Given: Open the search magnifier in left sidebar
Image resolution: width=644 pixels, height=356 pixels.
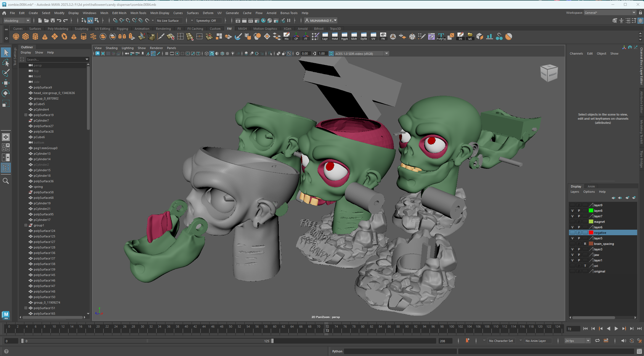Looking at the screenshot, I should coord(6,181).
